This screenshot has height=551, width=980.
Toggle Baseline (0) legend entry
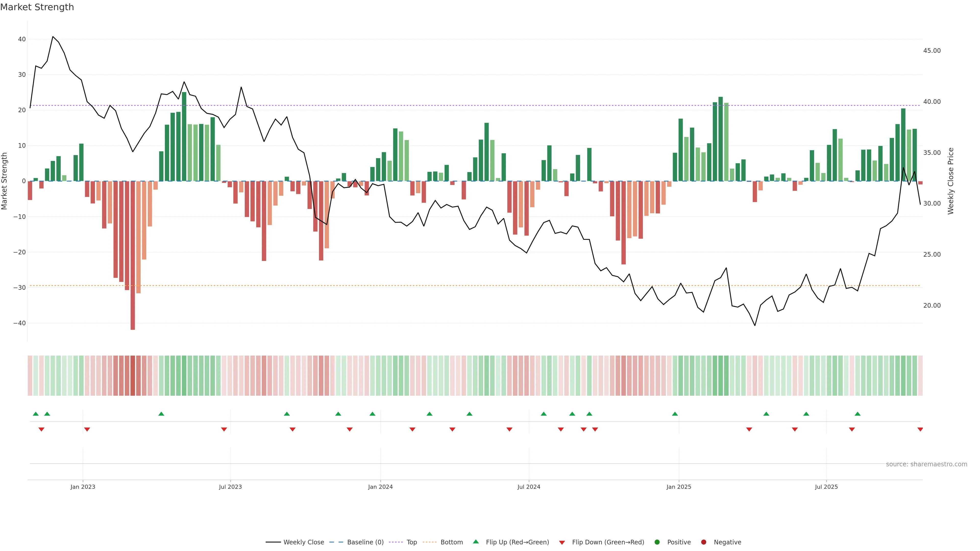[x=365, y=542]
